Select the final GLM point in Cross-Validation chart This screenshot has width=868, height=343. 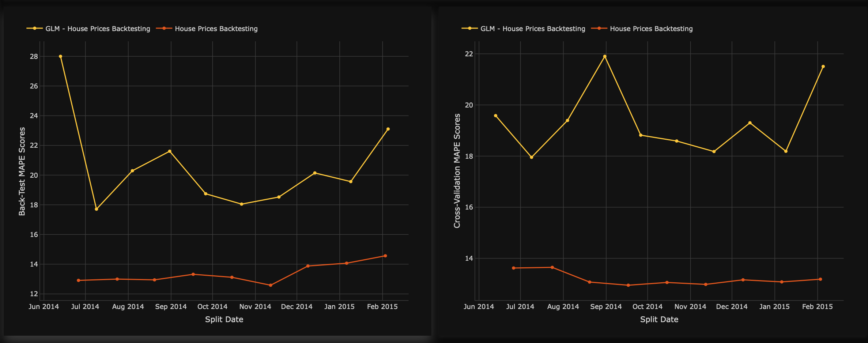[x=823, y=67]
